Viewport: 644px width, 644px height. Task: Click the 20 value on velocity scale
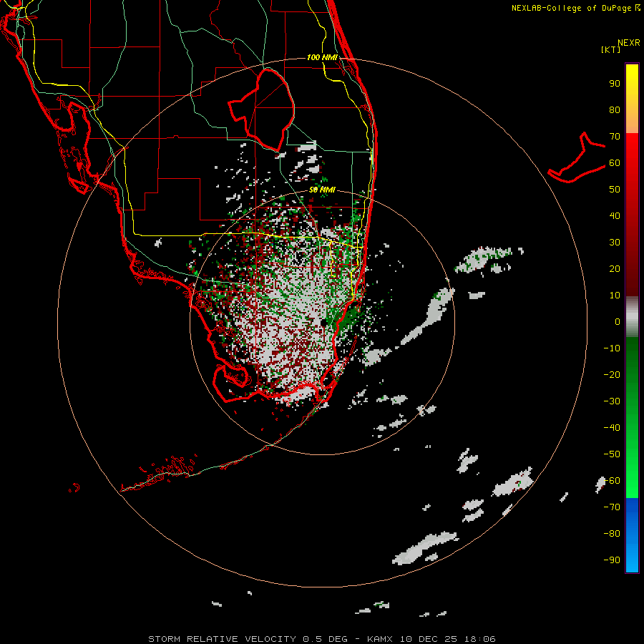click(x=615, y=268)
